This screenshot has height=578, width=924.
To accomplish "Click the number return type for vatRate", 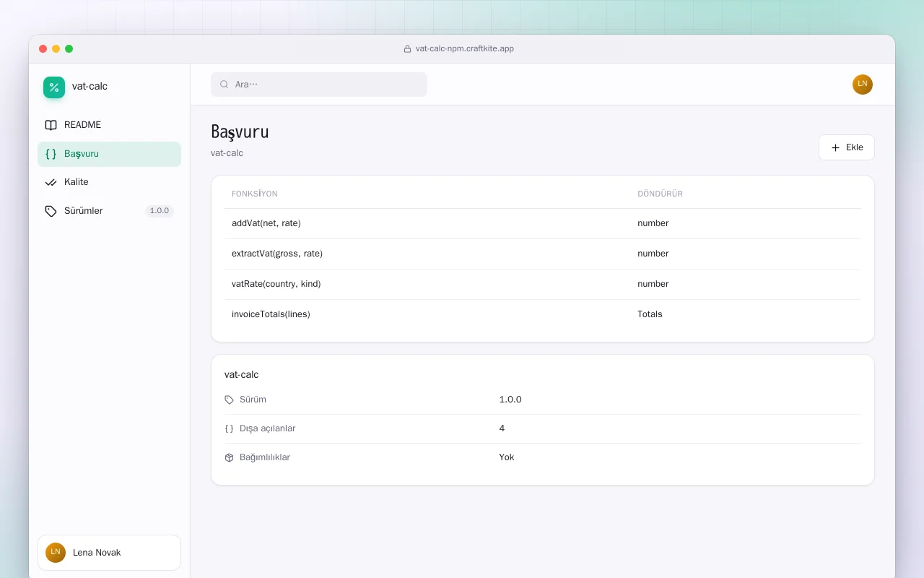I will pyautogui.click(x=653, y=284).
